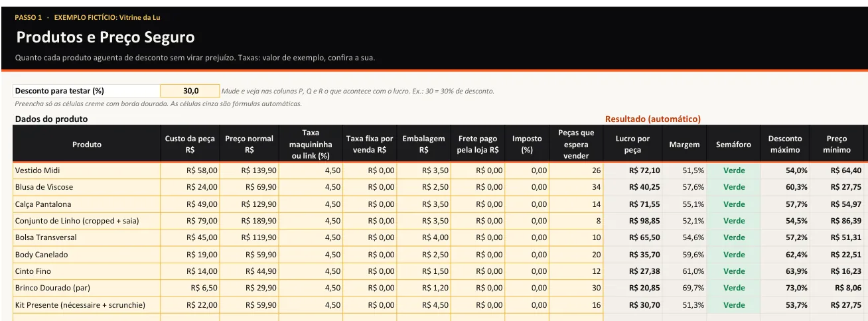This screenshot has height=321, width=868.
Task: Click the freight cell R$ 0,00 for Cinto Fino
Action: click(478, 271)
